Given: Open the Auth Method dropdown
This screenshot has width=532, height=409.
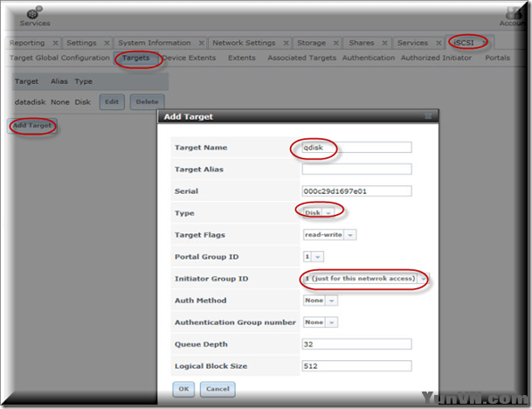Looking at the screenshot, I should [x=321, y=301].
